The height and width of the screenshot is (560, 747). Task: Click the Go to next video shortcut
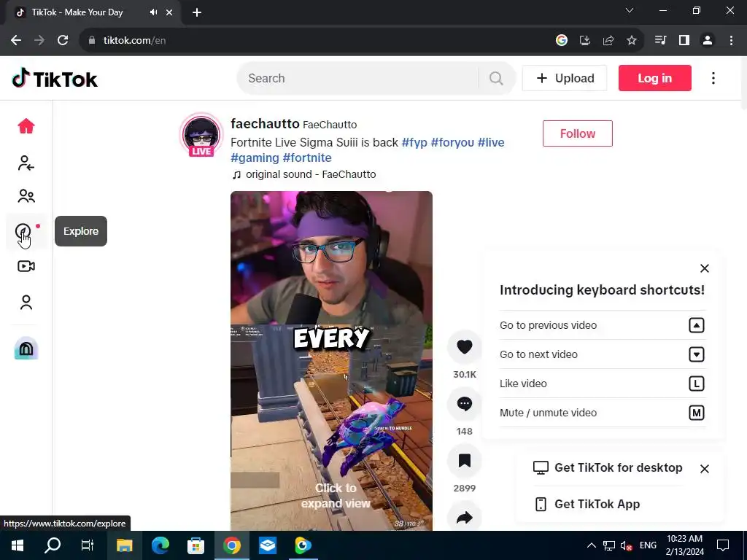(x=602, y=354)
